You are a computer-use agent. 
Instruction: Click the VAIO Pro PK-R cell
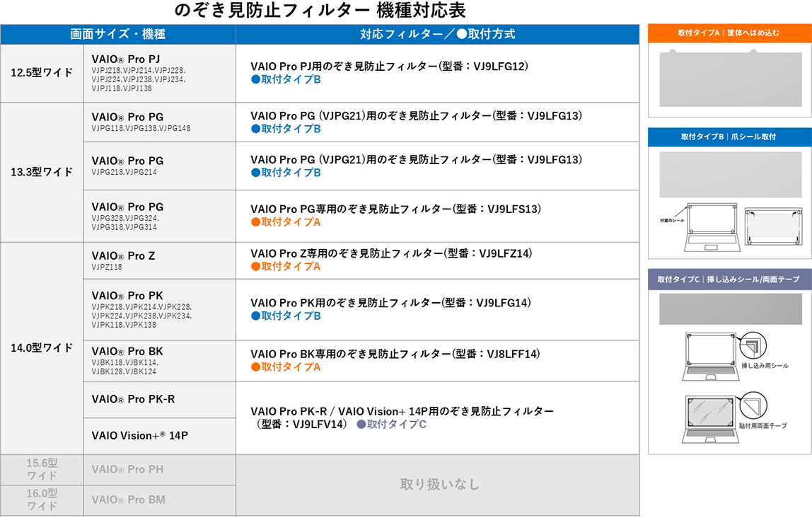point(160,400)
